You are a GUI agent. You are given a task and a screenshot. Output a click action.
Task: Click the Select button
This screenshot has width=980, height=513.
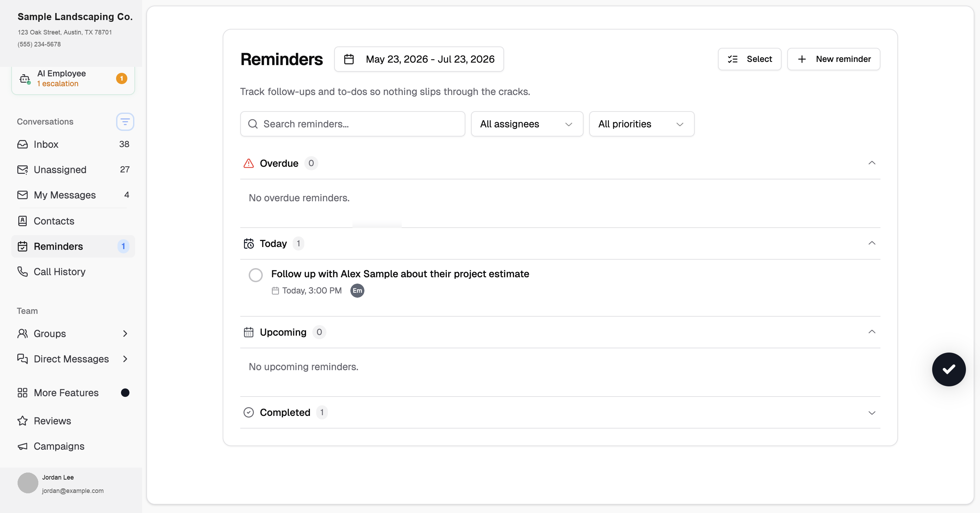750,59
